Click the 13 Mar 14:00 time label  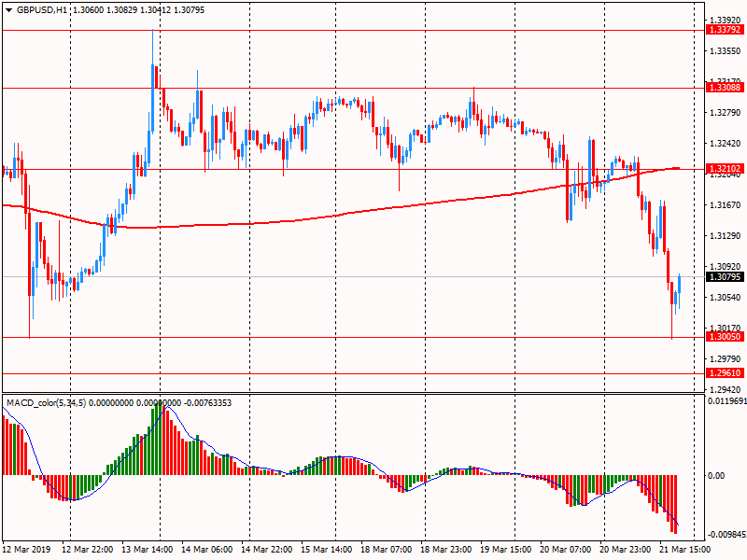point(147,550)
